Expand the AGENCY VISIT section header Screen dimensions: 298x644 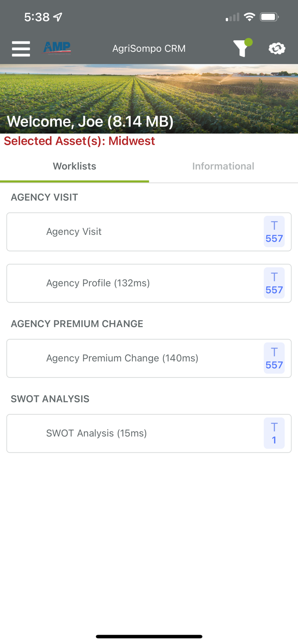click(x=44, y=197)
